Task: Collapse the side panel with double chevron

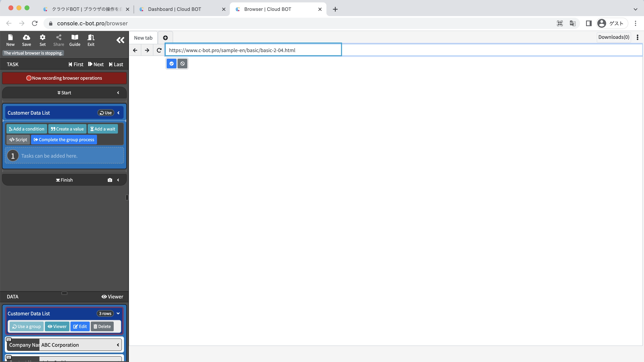Action: [120, 40]
